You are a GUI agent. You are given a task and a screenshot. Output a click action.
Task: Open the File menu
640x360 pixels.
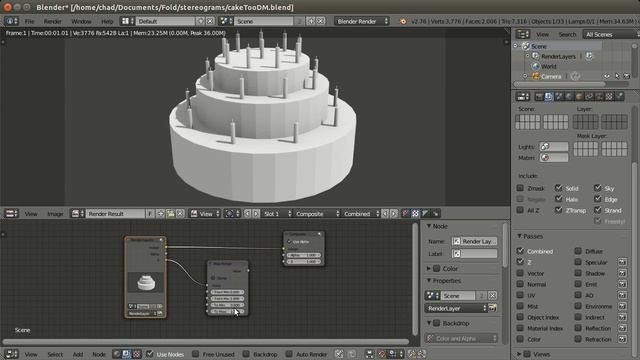point(29,21)
